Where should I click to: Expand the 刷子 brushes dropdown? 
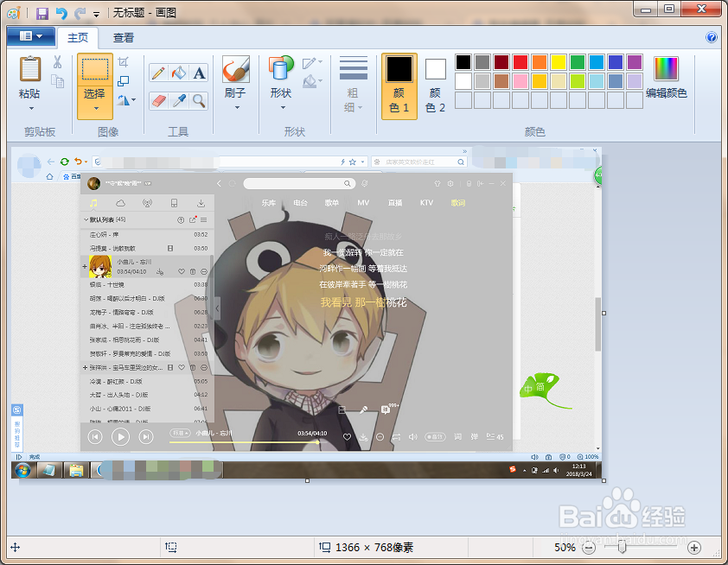pyautogui.click(x=237, y=108)
